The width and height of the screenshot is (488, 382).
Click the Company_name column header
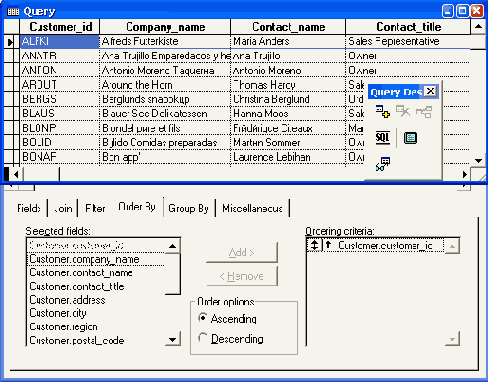(165, 27)
